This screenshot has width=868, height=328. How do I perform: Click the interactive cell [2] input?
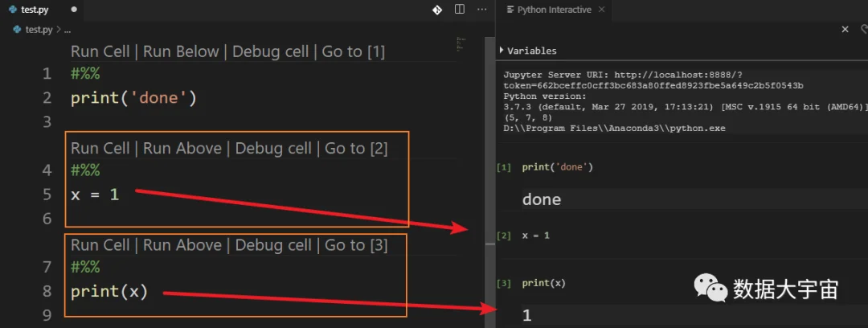click(536, 236)
